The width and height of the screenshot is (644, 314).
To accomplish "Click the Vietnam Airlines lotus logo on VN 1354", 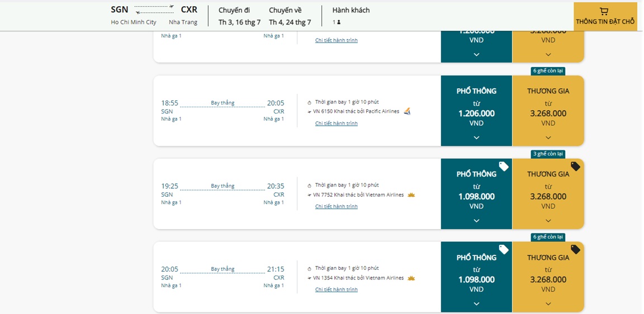I will [x=411, y=278].
